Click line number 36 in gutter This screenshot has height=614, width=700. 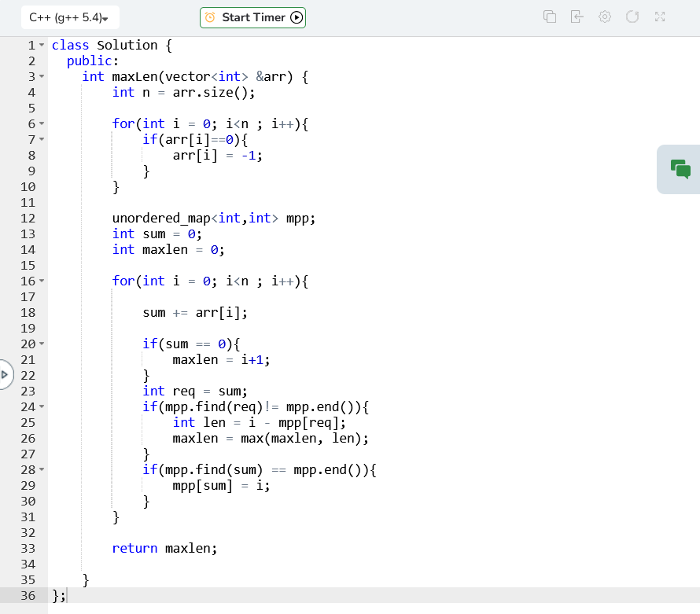tap(28, 595)
